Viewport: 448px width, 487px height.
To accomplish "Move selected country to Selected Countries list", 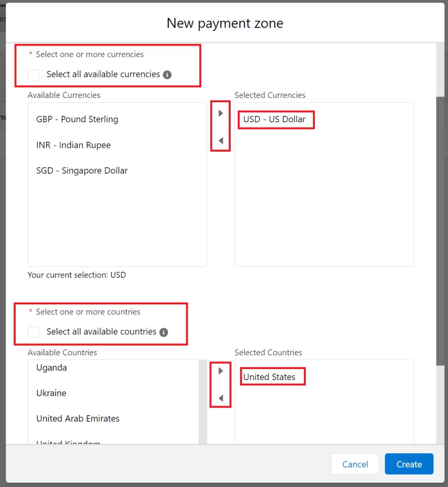I will [x=221, y=371].
